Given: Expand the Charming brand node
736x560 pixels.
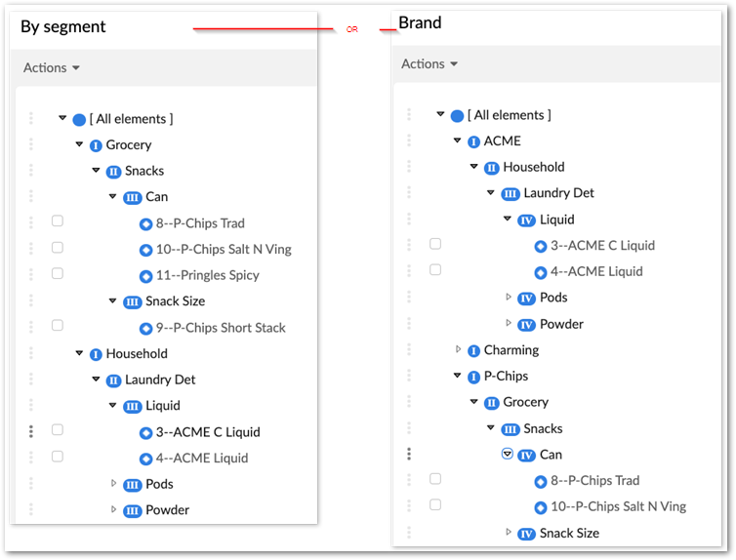Looking at the screenshot, I should (458, 349).
